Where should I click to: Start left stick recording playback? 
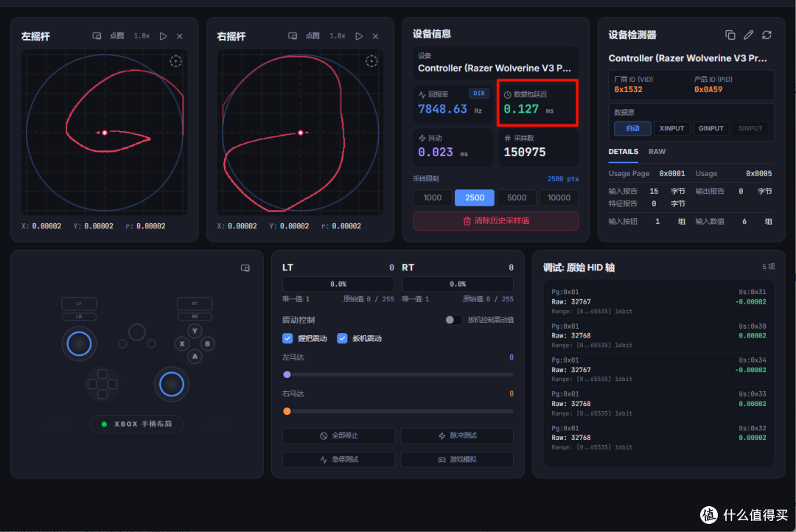coord(163,36)
